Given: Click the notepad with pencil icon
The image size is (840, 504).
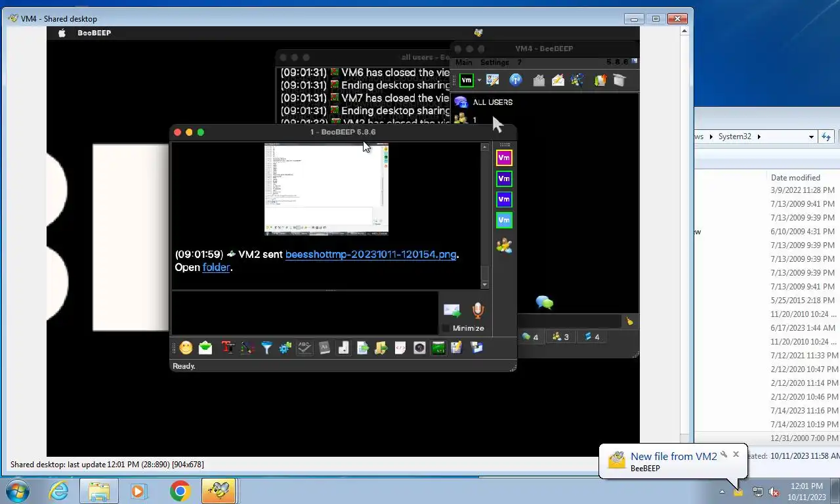Looking at the screenshot, I should 457,348.
